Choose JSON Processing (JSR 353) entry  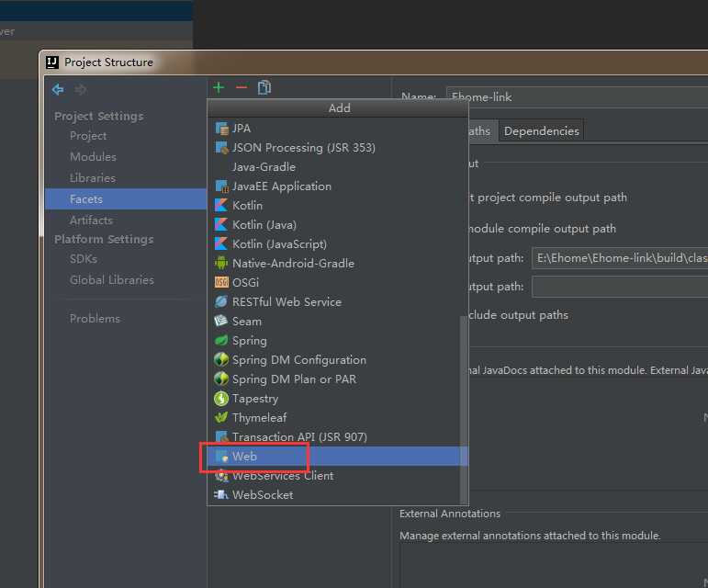click(337, 148)
